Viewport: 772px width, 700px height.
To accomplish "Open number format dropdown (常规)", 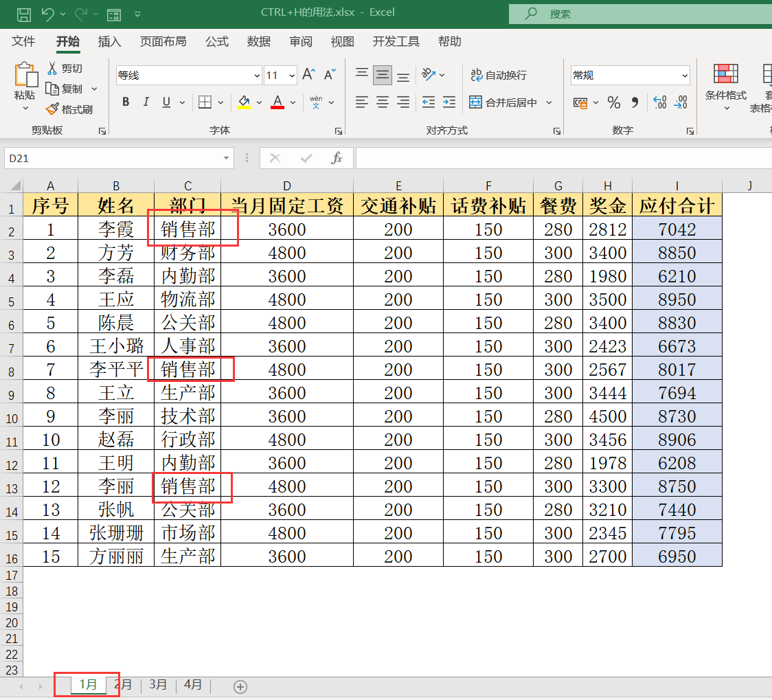I will [684, 76].
